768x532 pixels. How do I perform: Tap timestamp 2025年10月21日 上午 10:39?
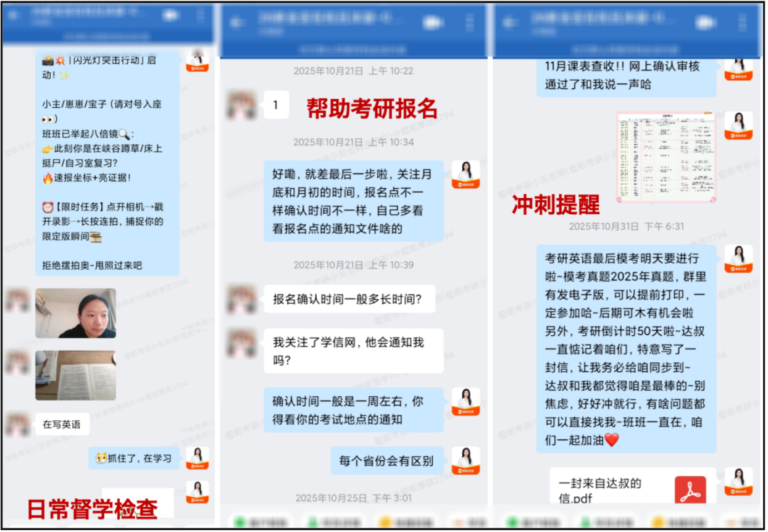(x=353, y=265)
